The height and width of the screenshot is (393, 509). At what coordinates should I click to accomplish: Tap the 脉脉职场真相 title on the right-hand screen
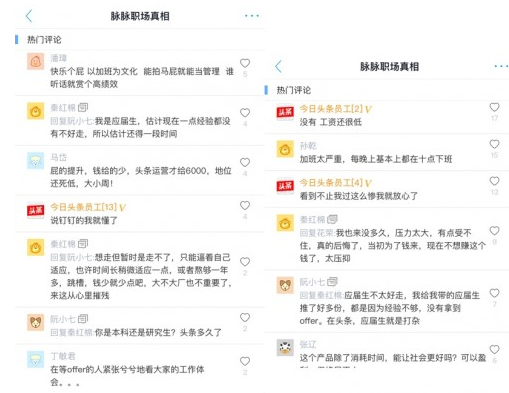(x=389, y=67)
